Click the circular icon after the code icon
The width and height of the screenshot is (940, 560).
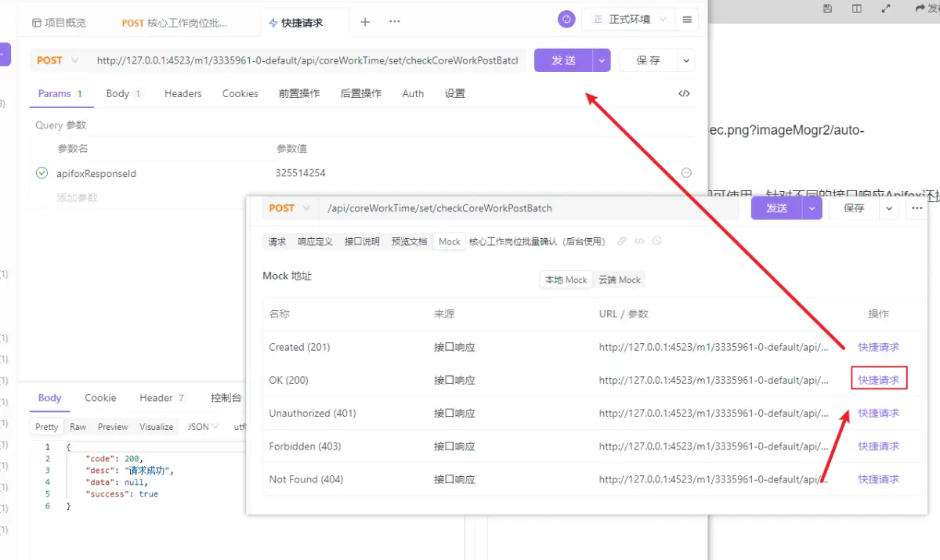click(657, 241)
